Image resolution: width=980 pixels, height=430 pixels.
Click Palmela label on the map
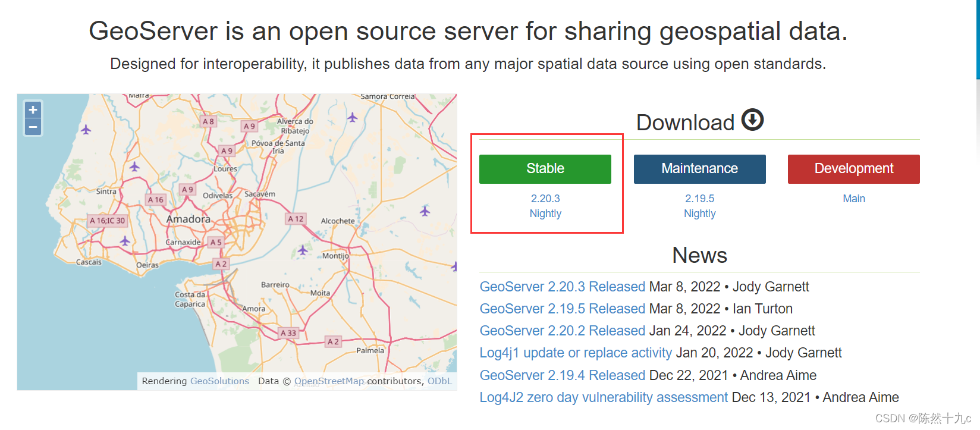click(x=370, y=351)
